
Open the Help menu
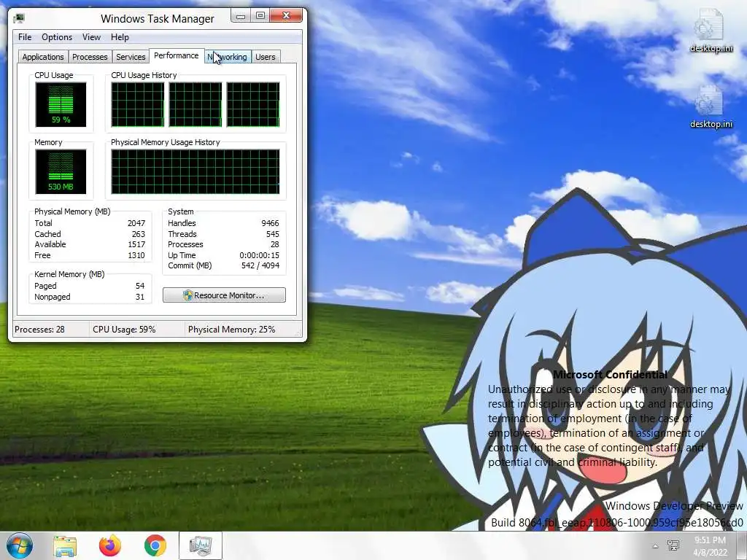120,37
